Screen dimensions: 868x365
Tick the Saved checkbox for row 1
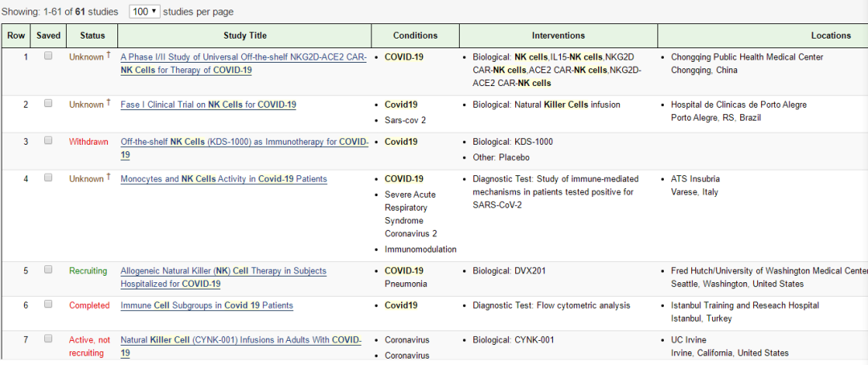(x=48, y=56)
